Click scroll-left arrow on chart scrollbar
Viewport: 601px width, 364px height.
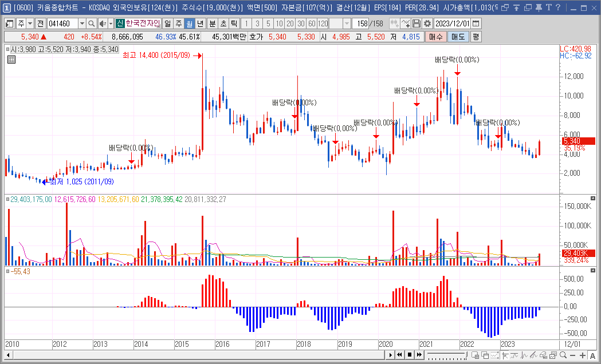coord(7,355)
